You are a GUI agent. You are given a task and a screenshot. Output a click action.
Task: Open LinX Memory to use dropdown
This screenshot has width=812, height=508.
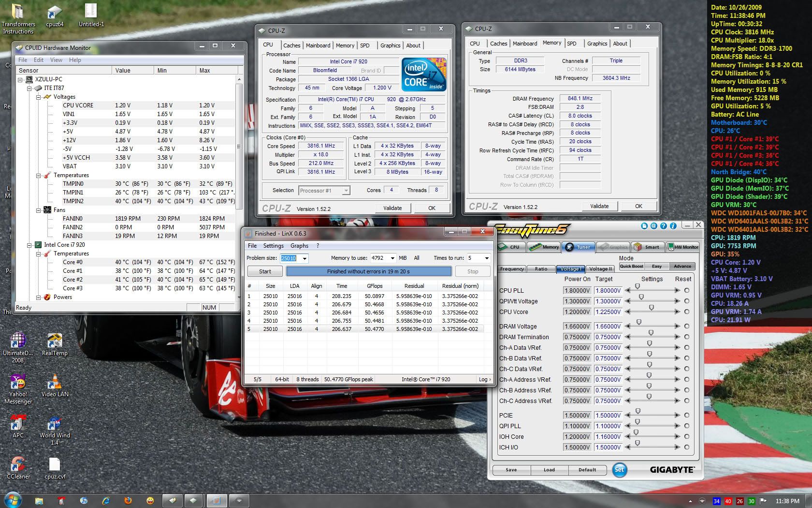pyautogui.click(x=392, y=258)
